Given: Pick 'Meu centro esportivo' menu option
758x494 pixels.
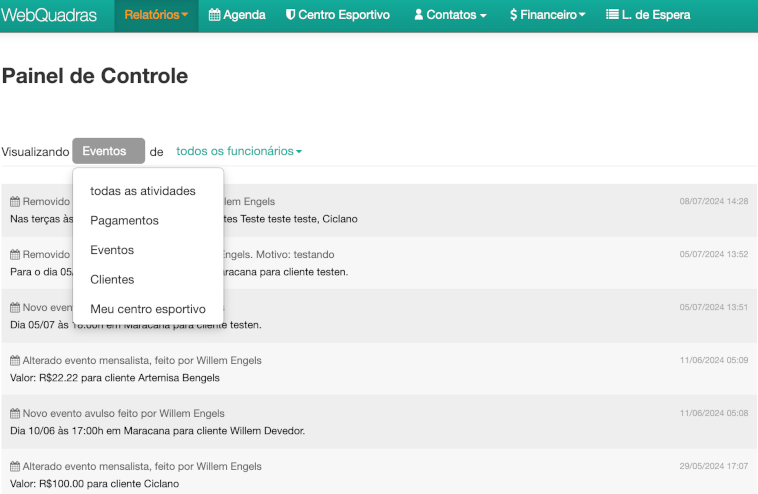Looking at the screenshot, I should pos(148,309).
